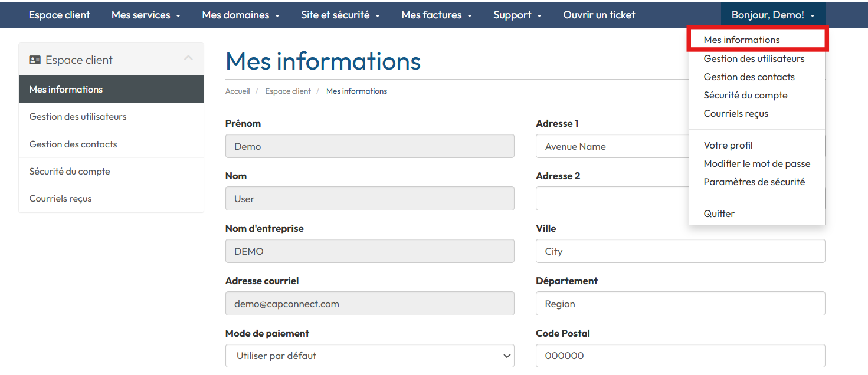Click Ouvrir un ticket in the navbar

tap(599, 14)
